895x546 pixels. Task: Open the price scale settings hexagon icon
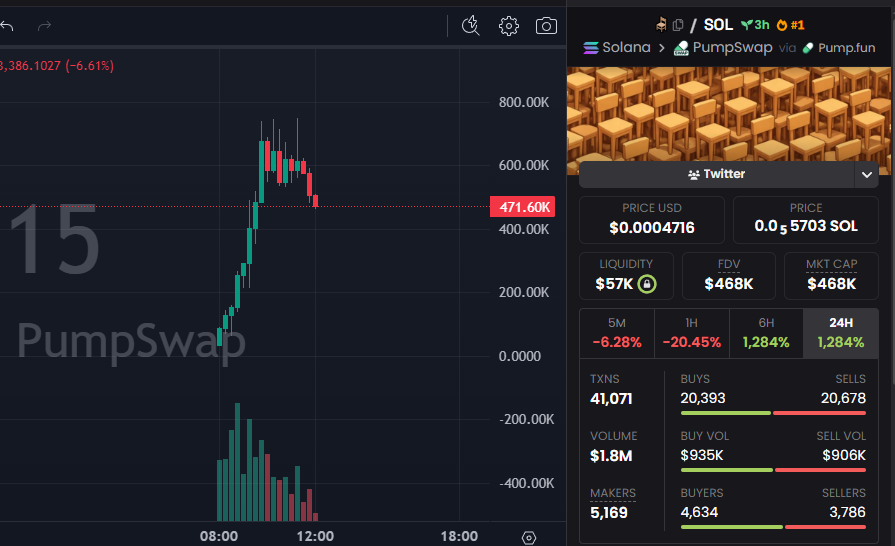pyautogui.click(x=529, y=537)
